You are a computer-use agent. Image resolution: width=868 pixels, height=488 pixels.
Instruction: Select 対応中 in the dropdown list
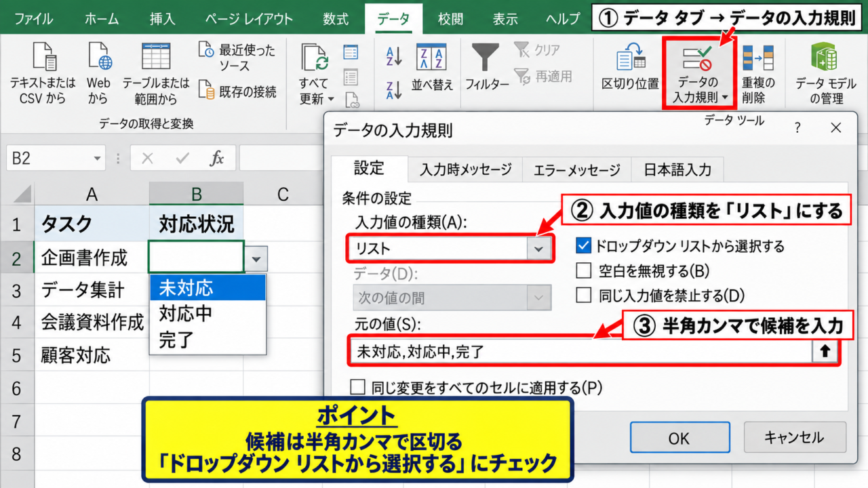[x=208, y=314]
